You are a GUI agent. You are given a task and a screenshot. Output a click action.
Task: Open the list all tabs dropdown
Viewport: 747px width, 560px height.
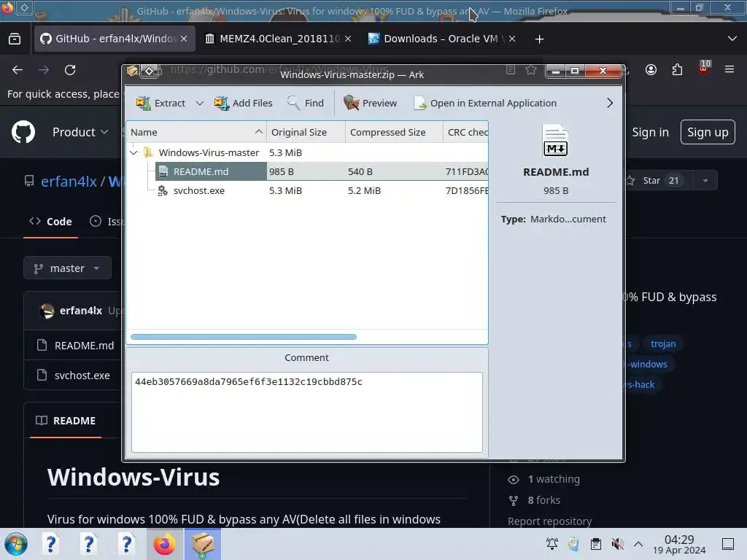coord(732,39)
